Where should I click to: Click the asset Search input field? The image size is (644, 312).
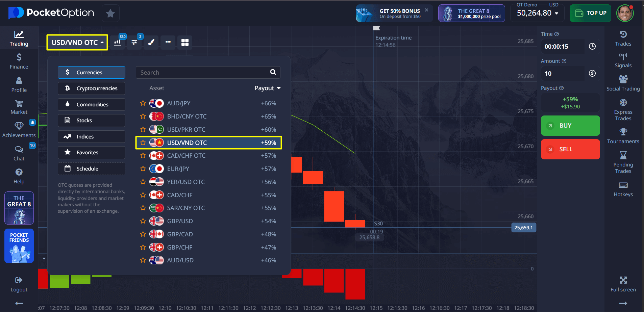click(203, 73)
